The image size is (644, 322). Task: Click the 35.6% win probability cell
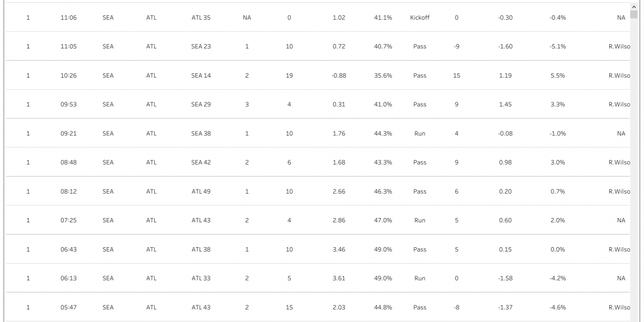coord(383,75)
